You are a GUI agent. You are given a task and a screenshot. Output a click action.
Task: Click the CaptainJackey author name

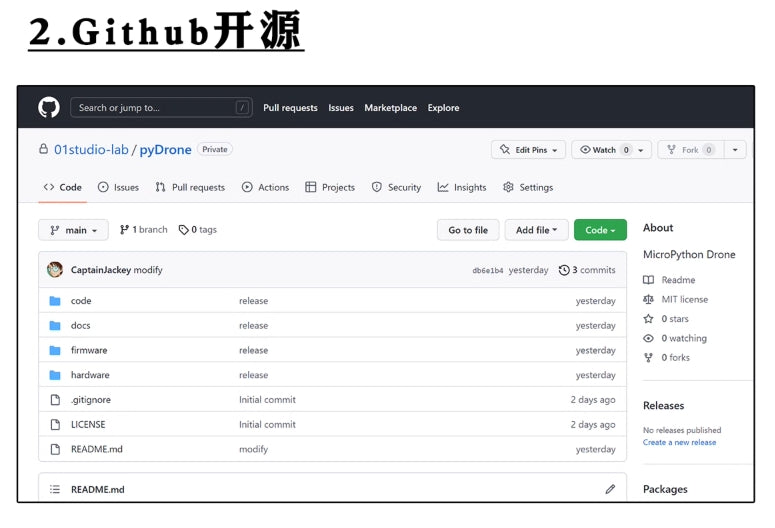click(101, 270)
